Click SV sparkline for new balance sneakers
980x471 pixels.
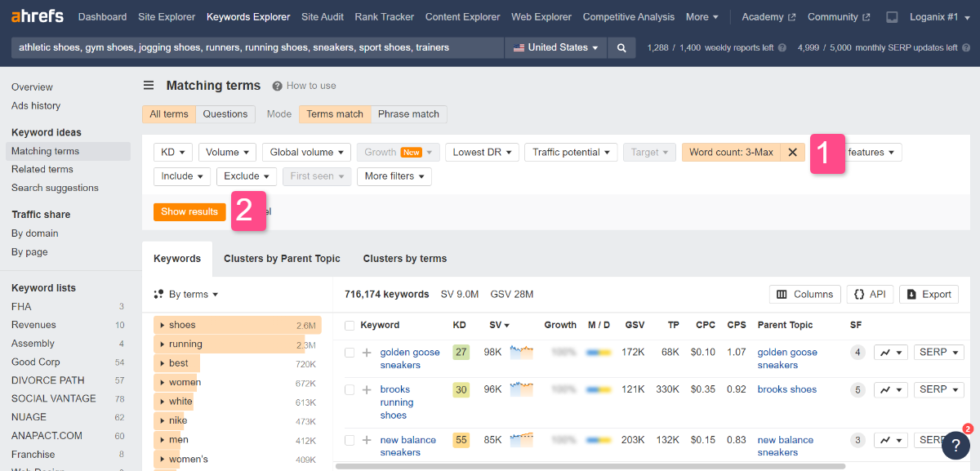pyautogui.click(x=521, y=440)
